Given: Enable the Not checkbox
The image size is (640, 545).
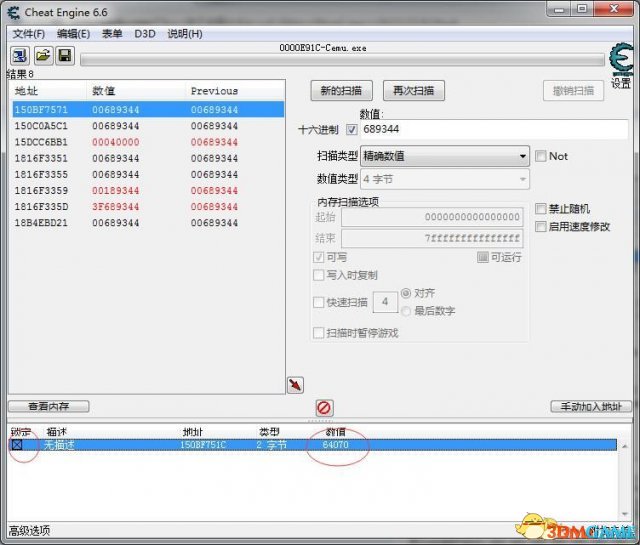Looking at the screenshot, I should [540, 156].
